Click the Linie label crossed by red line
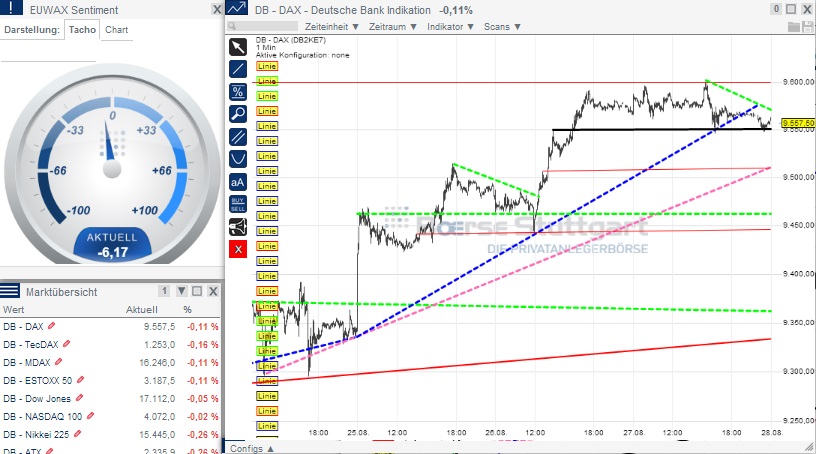 [266, 81]
